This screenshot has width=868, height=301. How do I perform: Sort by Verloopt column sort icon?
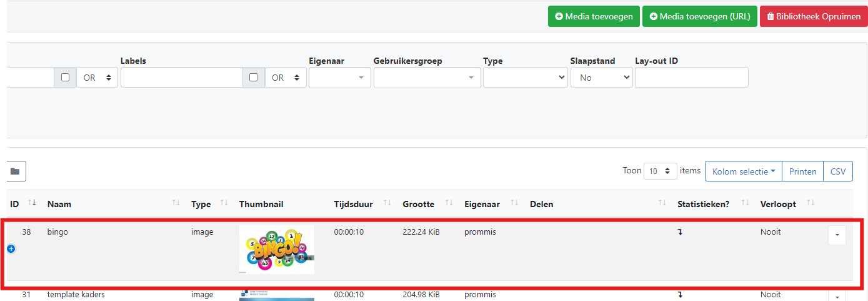pos(811,203)
